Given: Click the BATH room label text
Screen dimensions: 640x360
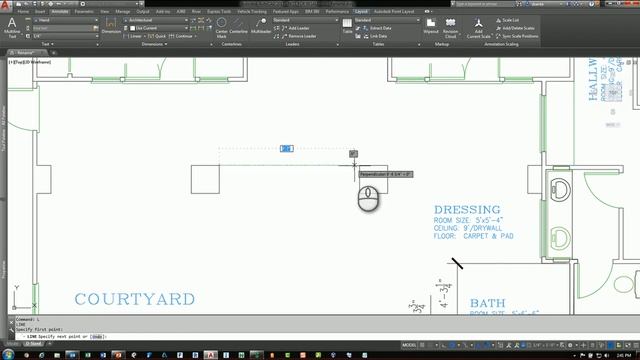Looking at the screenshot, I should click(488, 303).
